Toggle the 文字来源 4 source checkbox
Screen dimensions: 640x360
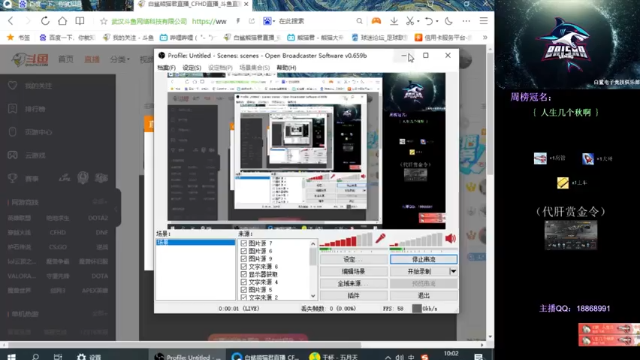click(244, 282)
